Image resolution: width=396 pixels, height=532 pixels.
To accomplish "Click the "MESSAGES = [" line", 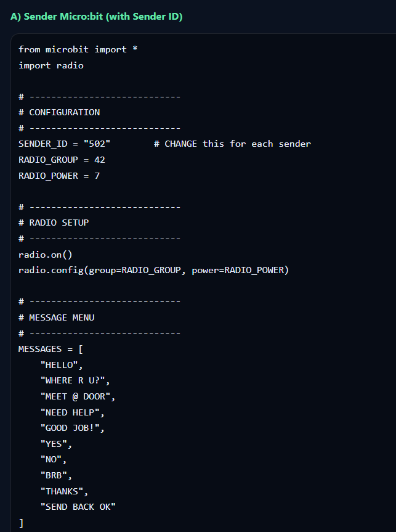I will (51, 349).
